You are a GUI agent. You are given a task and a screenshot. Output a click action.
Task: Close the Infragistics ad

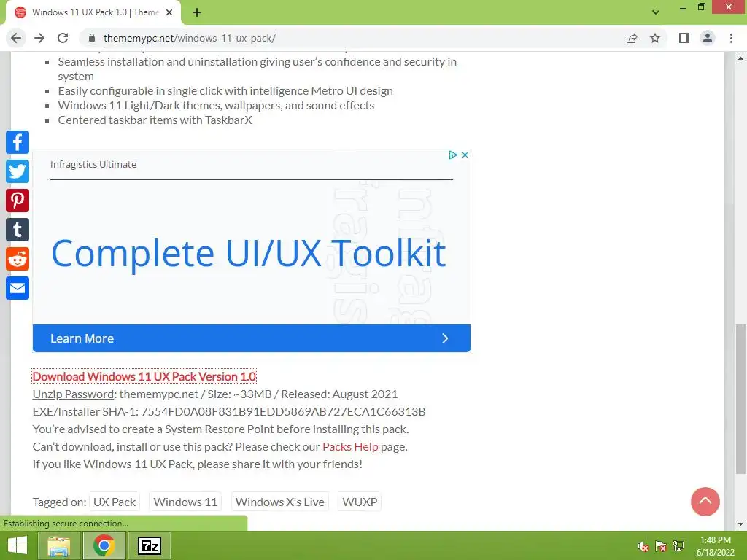click(x=465, y=155)
